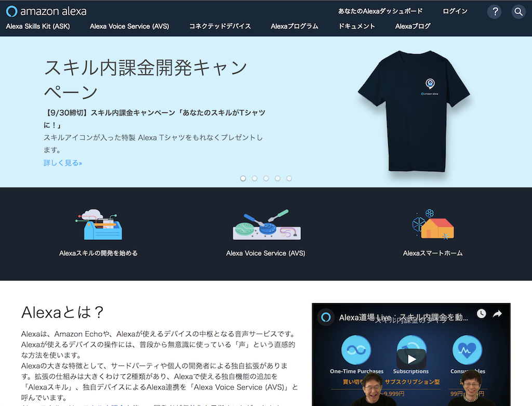Click the amazon alexa logo
532x406 pixels.
[x=46, y=11]
